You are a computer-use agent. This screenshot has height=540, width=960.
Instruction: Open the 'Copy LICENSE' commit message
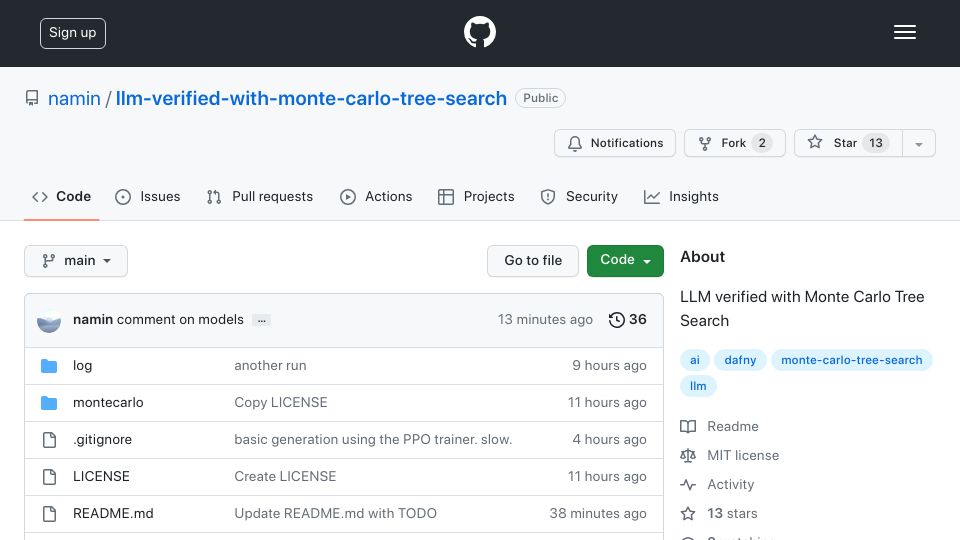click(x=281, y=402)
